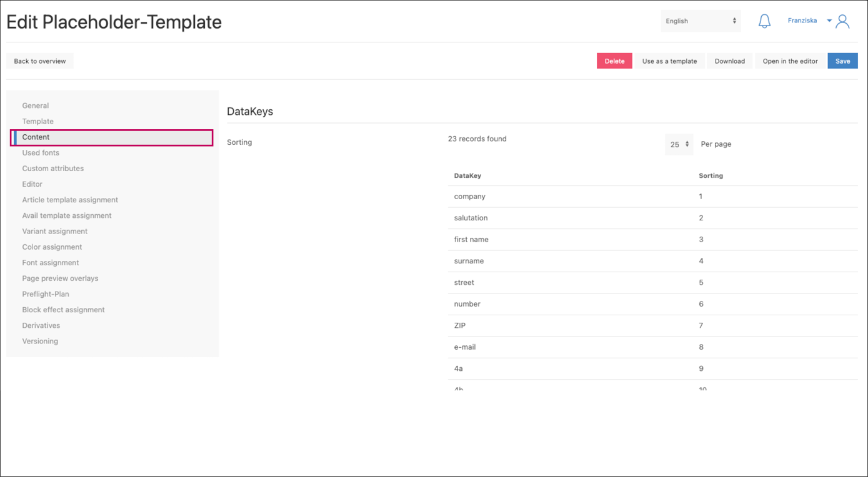Click the e-mail DataKey row

(465, 347)
